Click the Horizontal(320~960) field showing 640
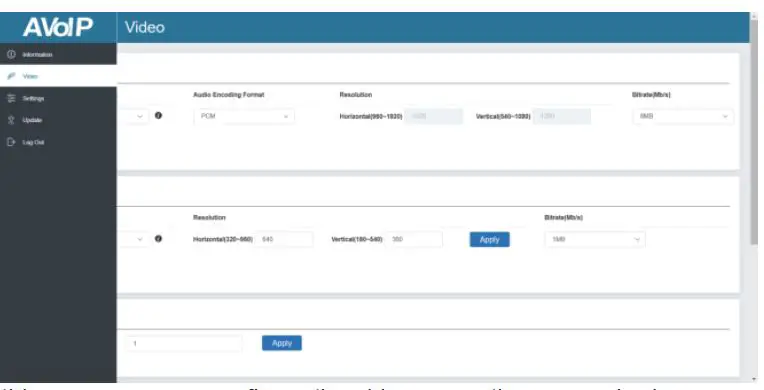Viewport: 764px width, 390px height. 284,239
